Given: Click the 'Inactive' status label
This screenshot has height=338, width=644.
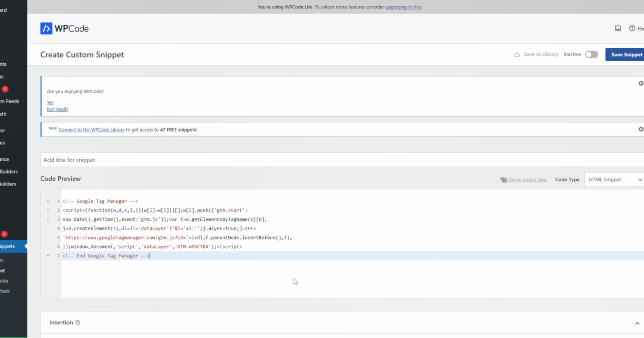Looking at the screenshot, I should 572,54.
